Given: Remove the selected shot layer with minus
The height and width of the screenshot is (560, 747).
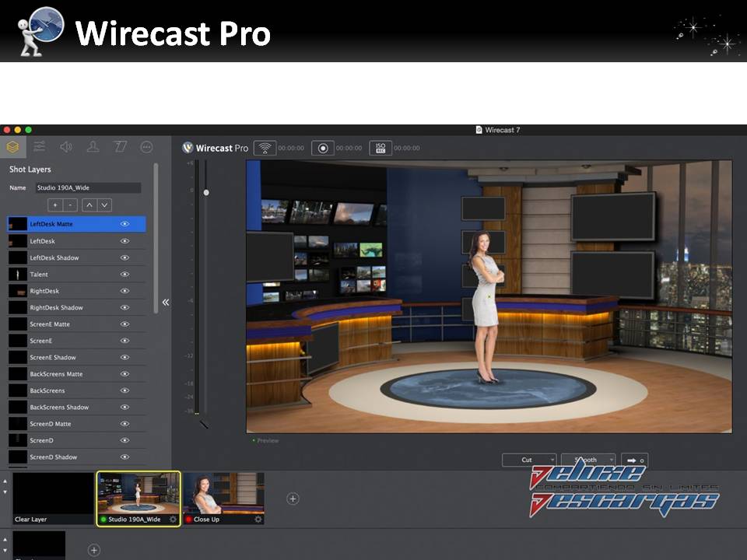Looking at the screenshot, I should 70,205.
